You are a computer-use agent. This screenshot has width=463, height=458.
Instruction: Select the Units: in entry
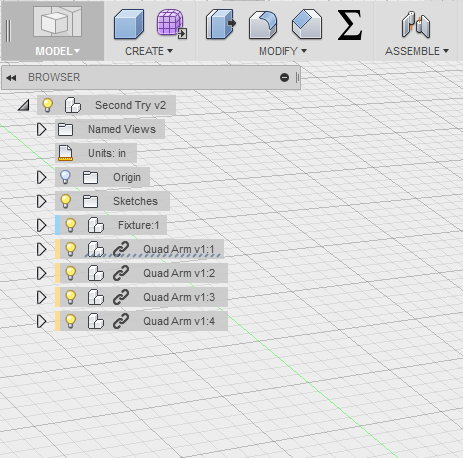(107, 153)
